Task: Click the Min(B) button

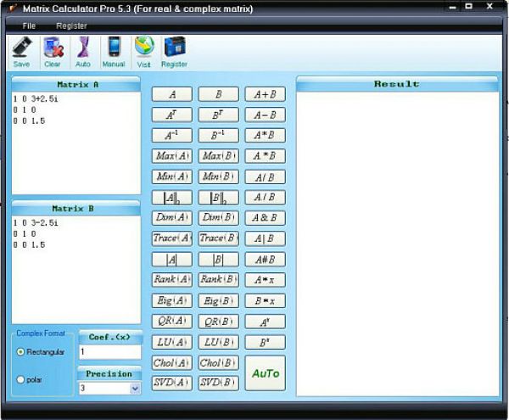Action: coord(219,176)
